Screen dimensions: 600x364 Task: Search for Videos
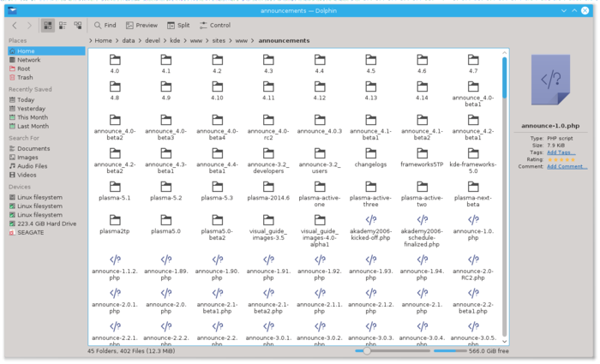point(46,175)
